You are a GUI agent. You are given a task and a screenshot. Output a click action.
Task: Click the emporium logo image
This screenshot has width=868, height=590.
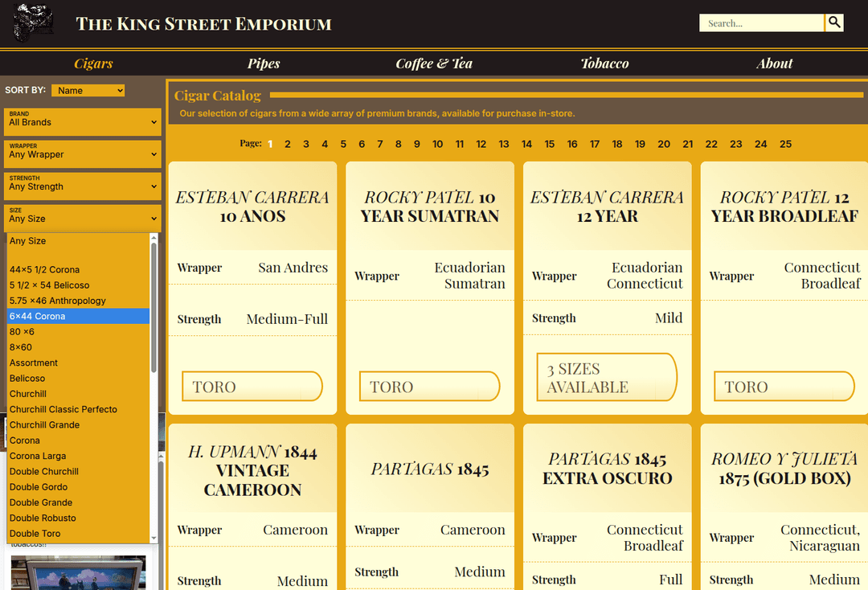33,23
